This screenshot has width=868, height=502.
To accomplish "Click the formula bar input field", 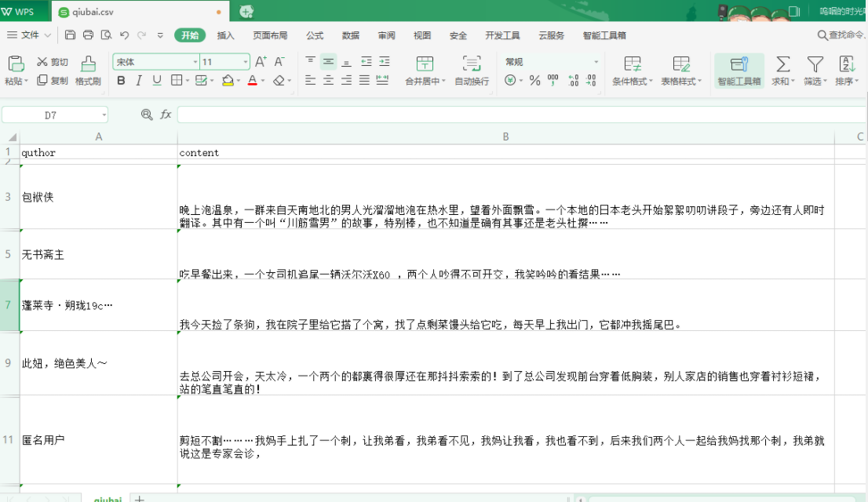I will pos(521,115).
